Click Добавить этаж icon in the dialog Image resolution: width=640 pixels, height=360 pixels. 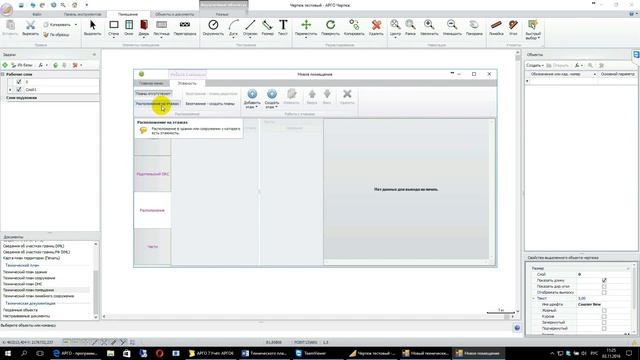pos(252,94)
